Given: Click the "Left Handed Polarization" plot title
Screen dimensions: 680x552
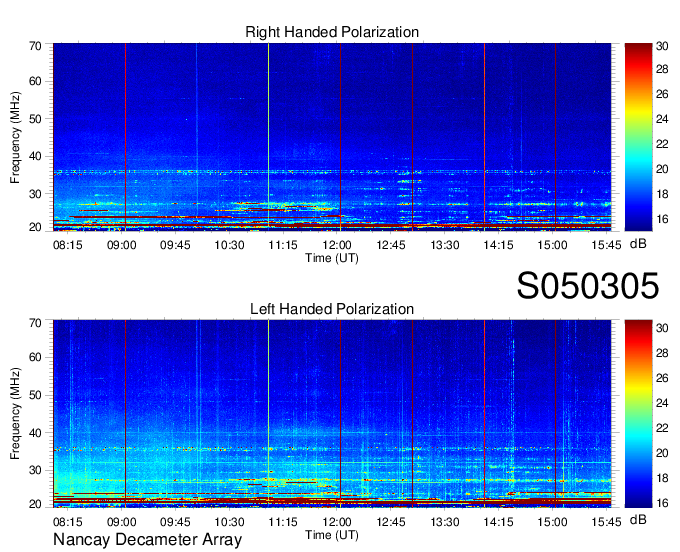Looking at the screenshot, I should coord(332,309).
